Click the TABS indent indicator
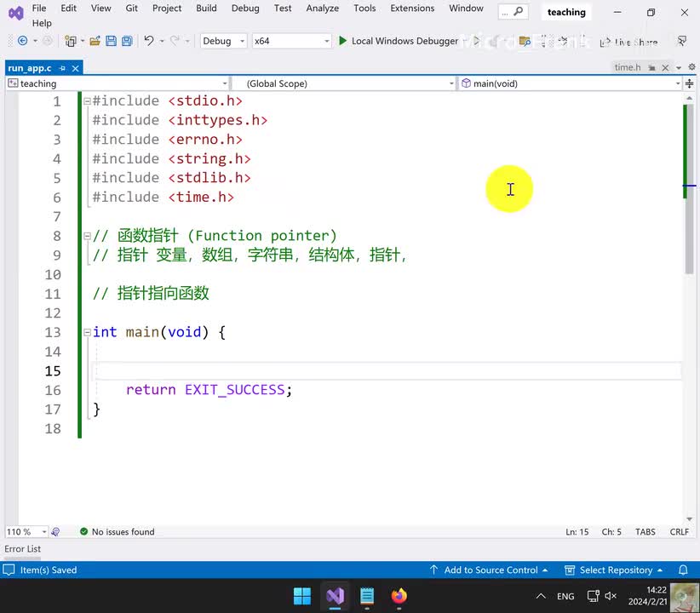700x613 pixels. coord(645,532)
